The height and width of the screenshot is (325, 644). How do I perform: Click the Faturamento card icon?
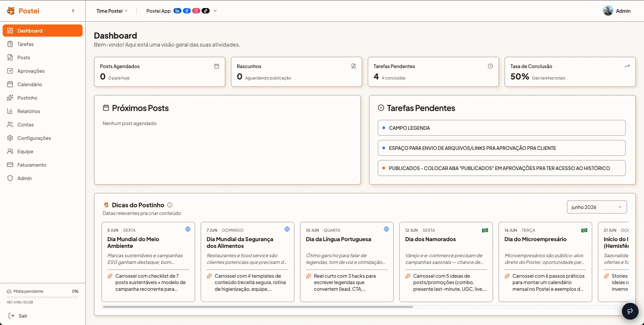click(10, 165)
